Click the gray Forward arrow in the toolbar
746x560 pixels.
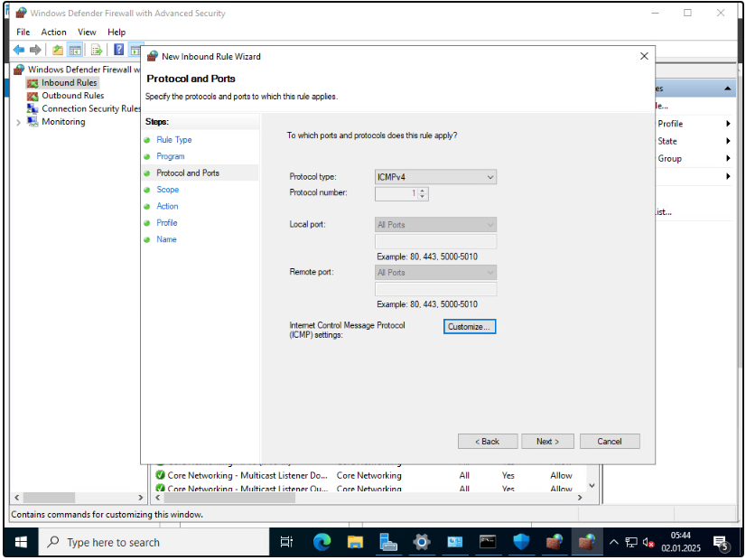35,50
